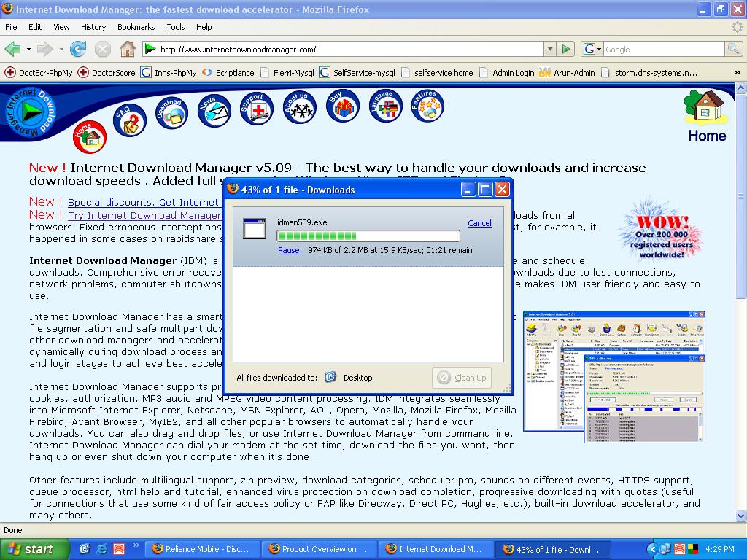
Task: Open the Buy gift box icon
Action: [342, 107]
